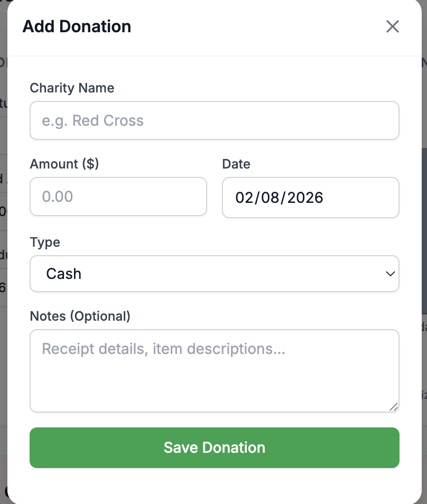The width and height of the screenshot is (427, 504).
Task: Click the page scrollbar beside the dialog
Action: coord(424,231)
